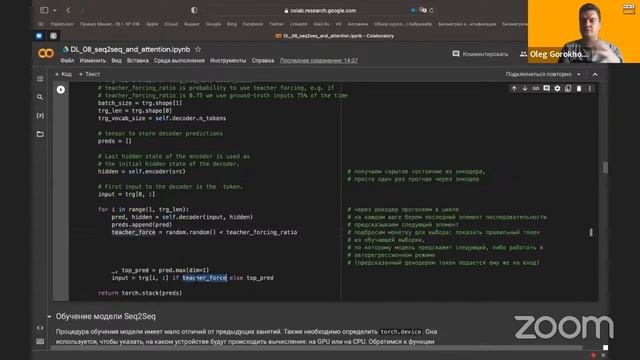The height and width of the screenshot is (360, 640).
Task: Click the Обучение модели Seq2Seq heading
Action: point(106,316)
